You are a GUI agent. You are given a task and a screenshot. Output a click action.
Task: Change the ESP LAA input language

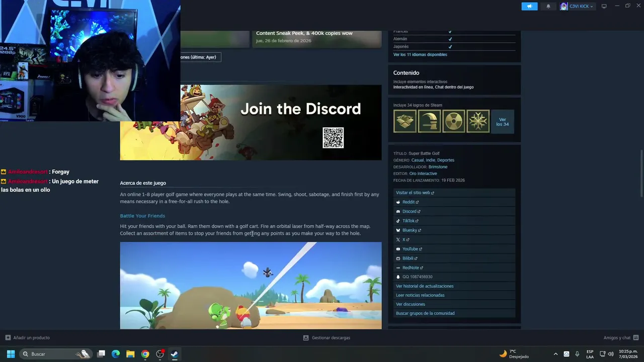590,354
